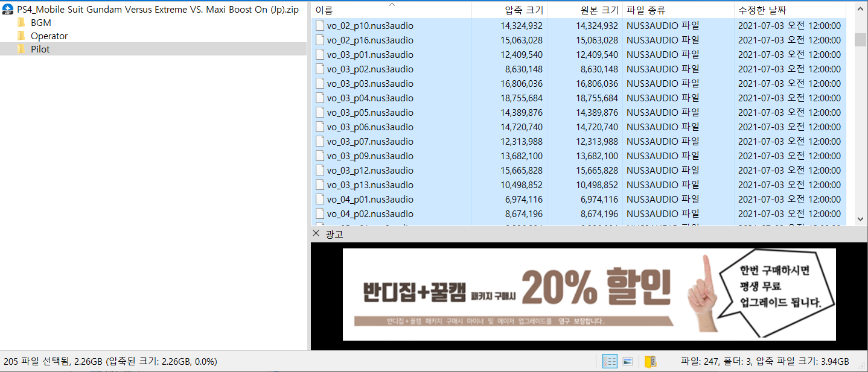Close the 광고 advertisement panel
Screen dimensions: 868x372
coord(316,234)
